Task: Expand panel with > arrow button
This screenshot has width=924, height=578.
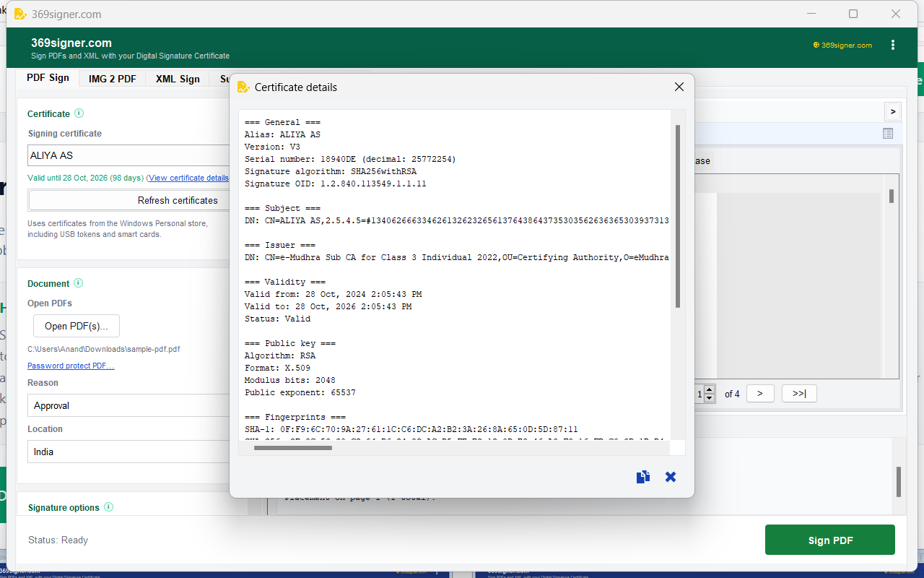Action: [x=893, y=111]
